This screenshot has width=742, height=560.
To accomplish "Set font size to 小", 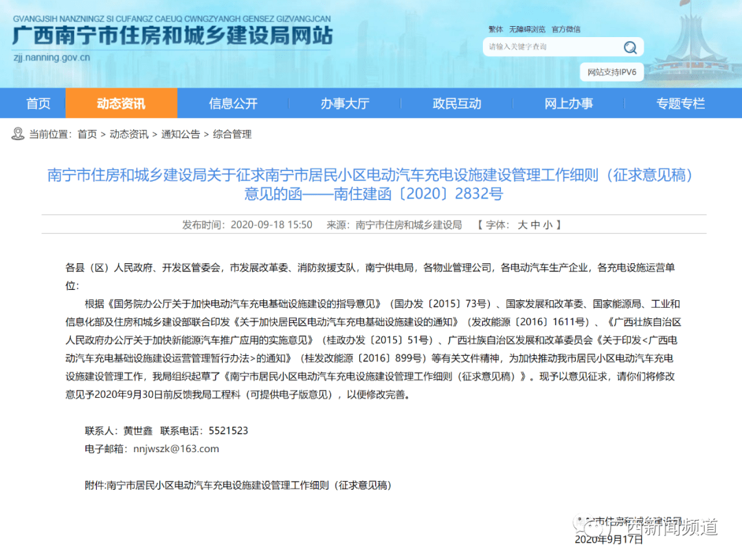I will coord(548,225).
